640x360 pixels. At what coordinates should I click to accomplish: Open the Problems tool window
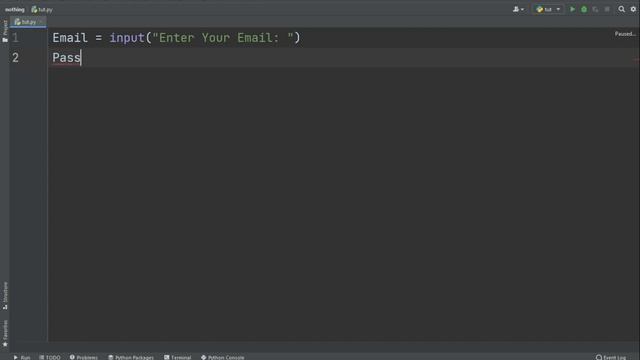tap(84, 357)
